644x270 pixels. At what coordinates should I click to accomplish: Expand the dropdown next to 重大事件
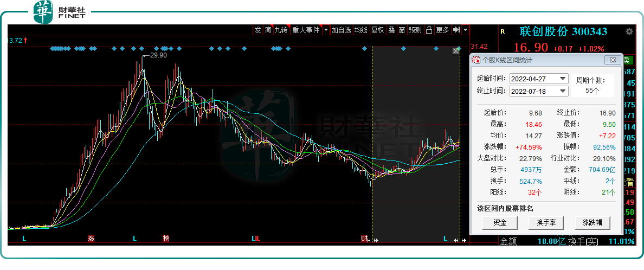pos(326,30)
